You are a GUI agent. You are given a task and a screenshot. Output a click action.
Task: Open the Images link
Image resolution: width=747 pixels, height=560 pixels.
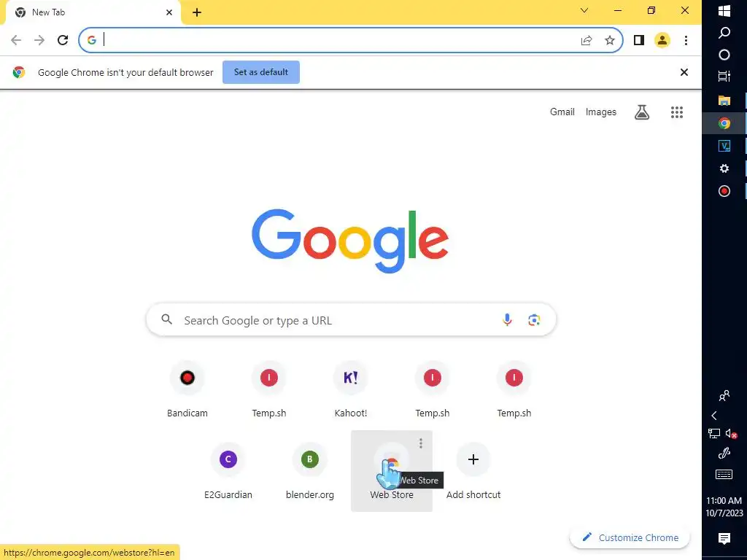[601, 112]
